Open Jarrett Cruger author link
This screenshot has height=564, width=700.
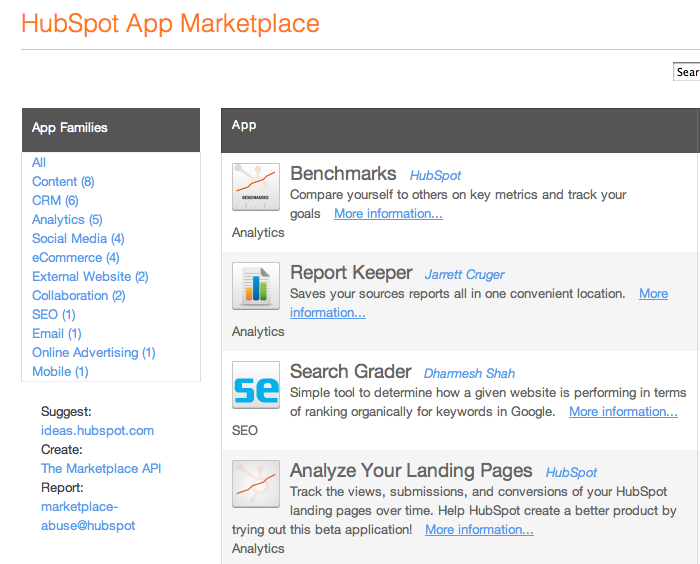click(x=464, y=274)
